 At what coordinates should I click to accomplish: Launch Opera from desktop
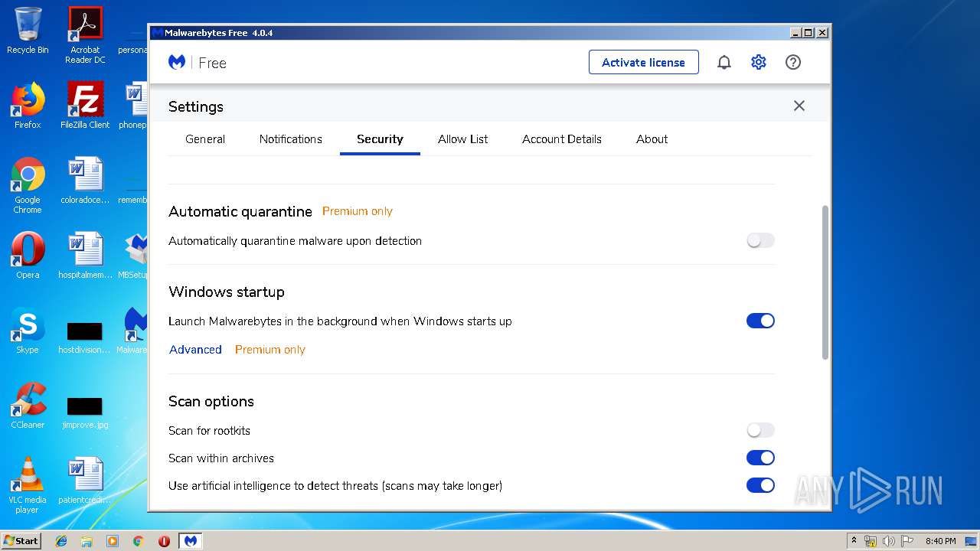[28, 256]
